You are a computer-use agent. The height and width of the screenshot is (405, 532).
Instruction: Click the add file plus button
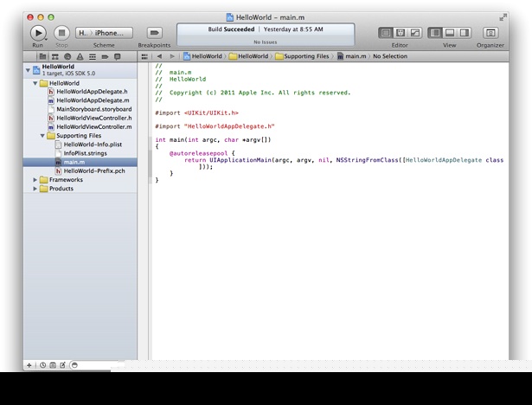coord(29,365)
